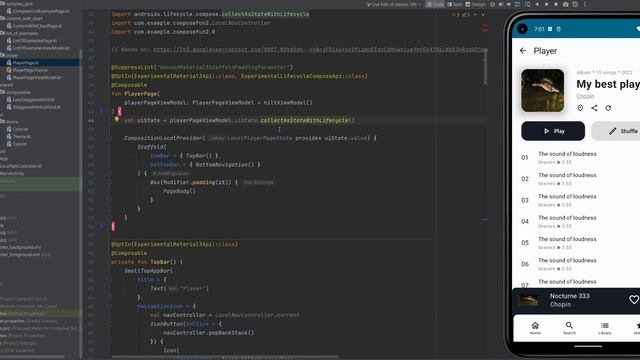Tap the Nocturne 333 mini player bar
Screen dimensions: 640x360
coord(576,300)
